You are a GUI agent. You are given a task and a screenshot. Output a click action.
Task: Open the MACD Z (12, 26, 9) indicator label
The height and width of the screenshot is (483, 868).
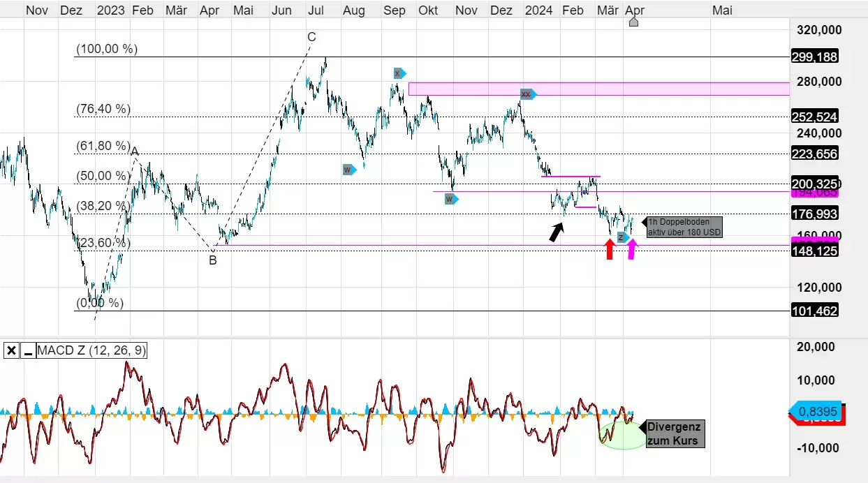(x=91, y=350)
